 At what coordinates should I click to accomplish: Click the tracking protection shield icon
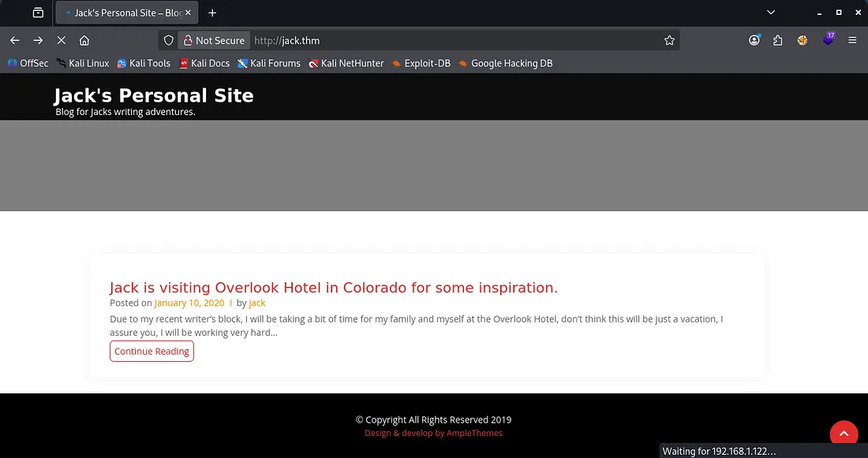(168, 40)
